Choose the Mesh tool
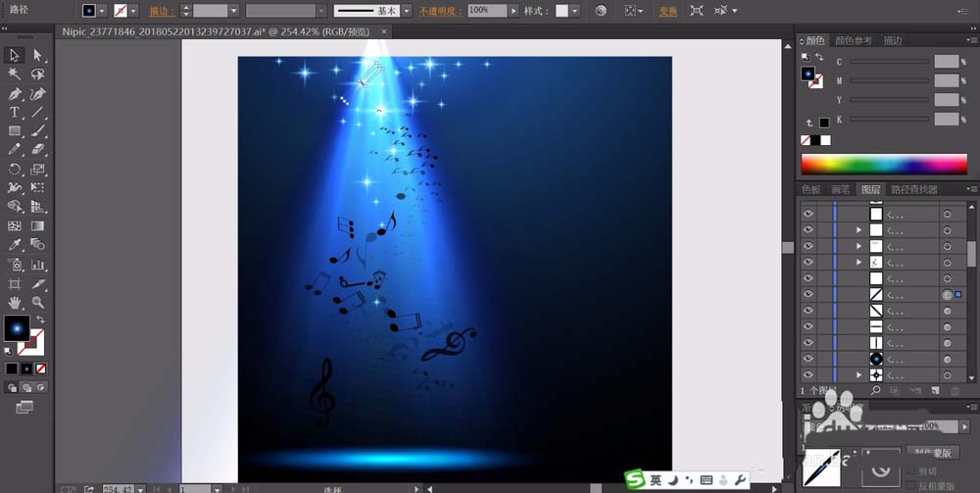Viewport: 980px width, 493px height. [x=15, y=225]
